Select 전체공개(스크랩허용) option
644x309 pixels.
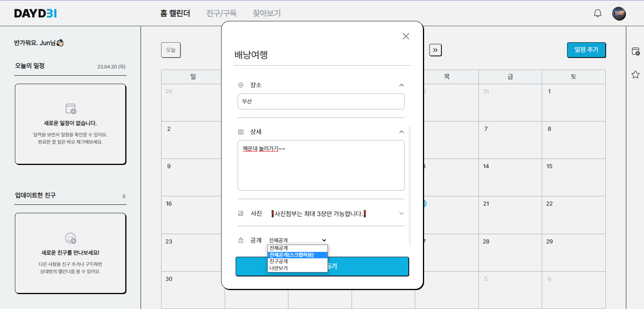pyautogui.click(x=298, y=255)
